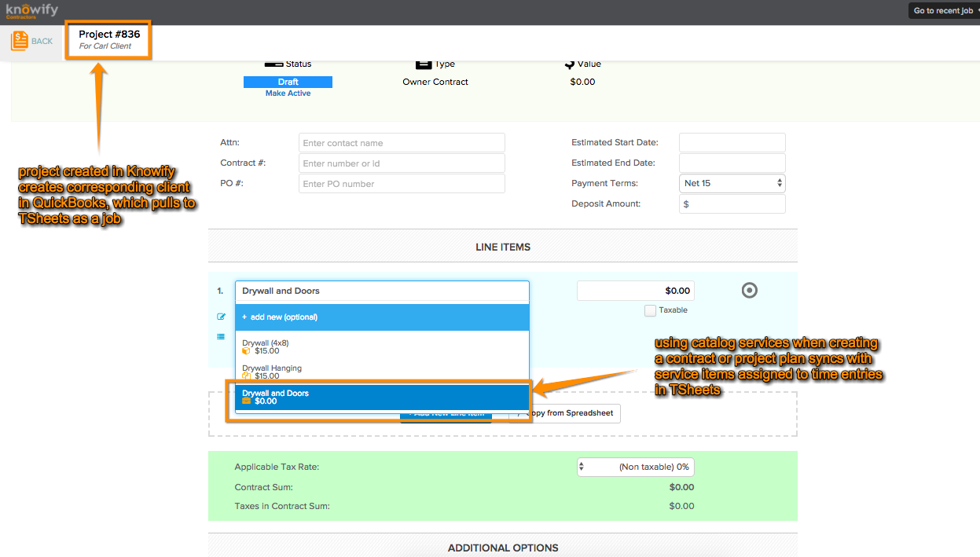This screenshot has width=980, height=557.
Task: Click the Taxes in Contract Sum label
Action: pyautogui.click(x=282, y=507)
